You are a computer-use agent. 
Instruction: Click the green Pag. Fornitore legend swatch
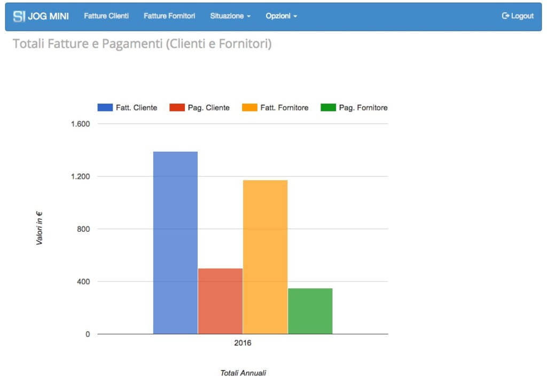coord(328,107)
